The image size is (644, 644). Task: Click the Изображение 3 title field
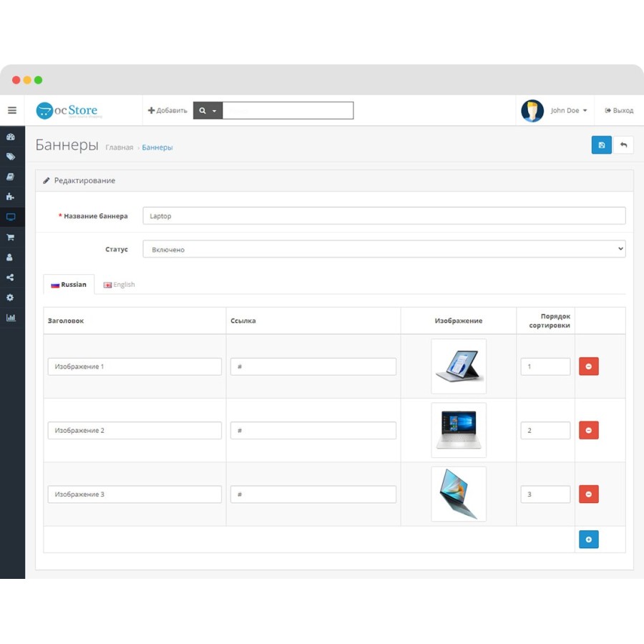click(135, 494)
